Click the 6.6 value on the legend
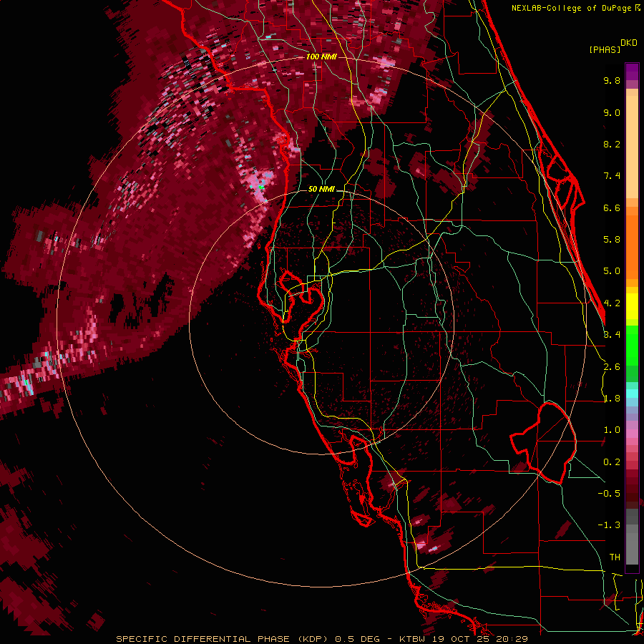Viewport: 644px width, 644px height. (612, 208)
